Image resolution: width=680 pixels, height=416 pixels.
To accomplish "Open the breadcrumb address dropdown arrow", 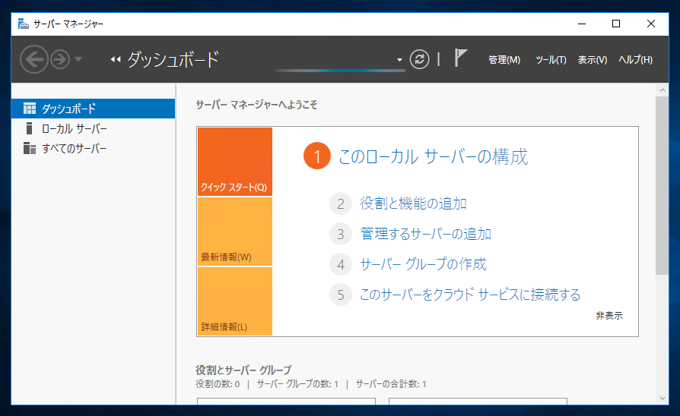I will click(x=399, y=60).
